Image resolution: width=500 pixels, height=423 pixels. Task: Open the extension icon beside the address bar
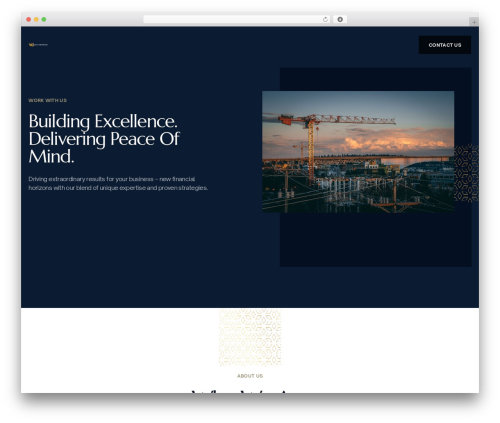point(340,20)
